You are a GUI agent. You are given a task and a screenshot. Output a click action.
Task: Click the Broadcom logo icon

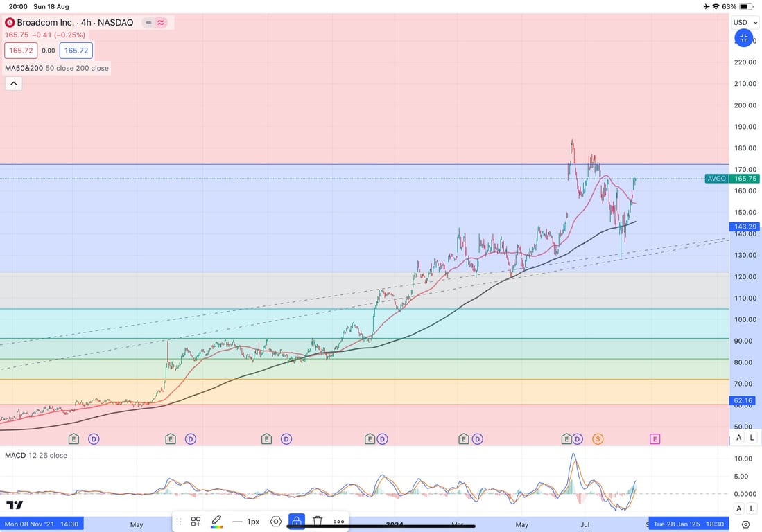10,22
